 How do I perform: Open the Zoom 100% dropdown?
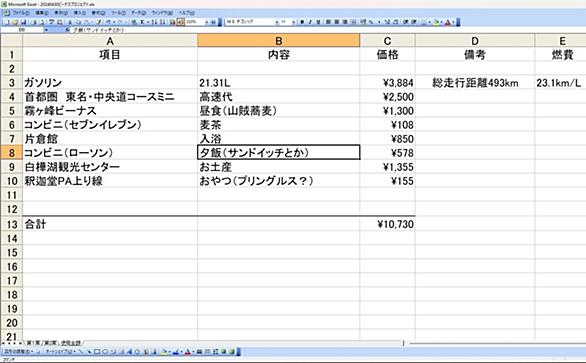[207, 22]
